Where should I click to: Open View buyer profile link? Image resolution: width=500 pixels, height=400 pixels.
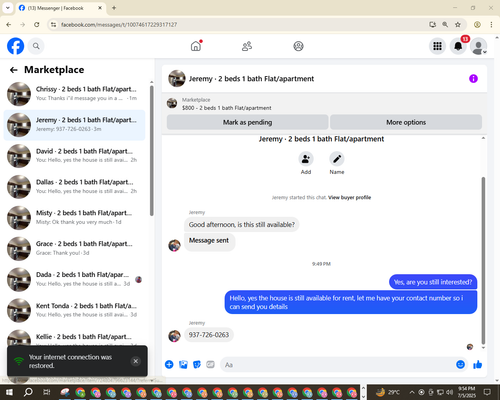[x=349, y=197]
